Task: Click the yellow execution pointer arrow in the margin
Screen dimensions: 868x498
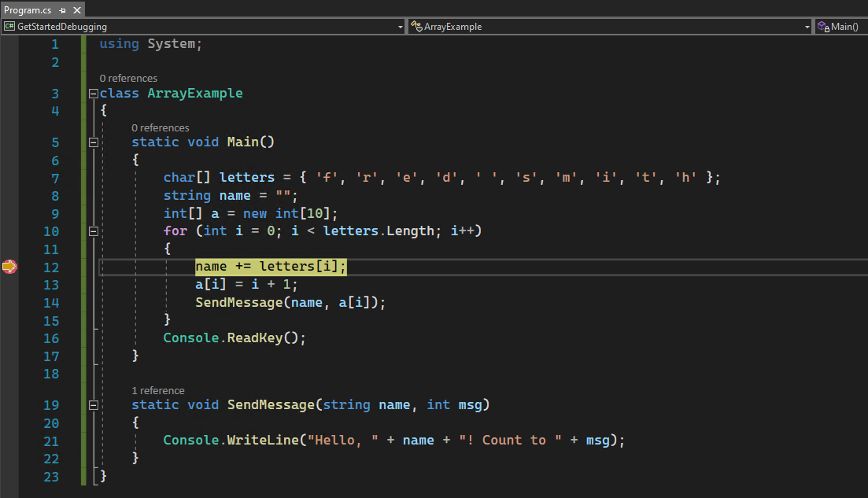Action: [9, 266]
